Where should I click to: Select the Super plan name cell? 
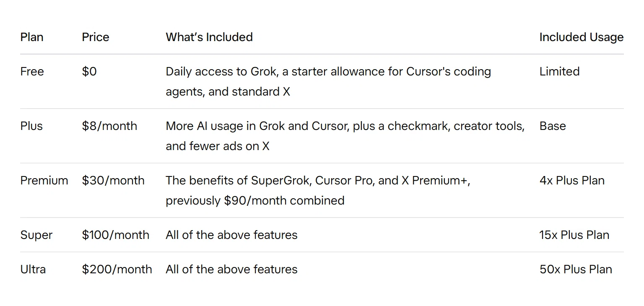(36, 235)
